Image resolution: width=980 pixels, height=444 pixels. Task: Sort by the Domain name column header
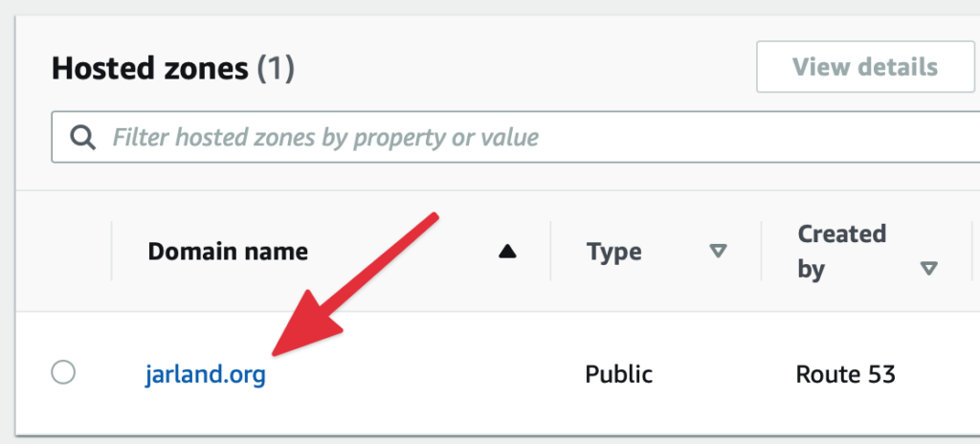coord(228,252)
